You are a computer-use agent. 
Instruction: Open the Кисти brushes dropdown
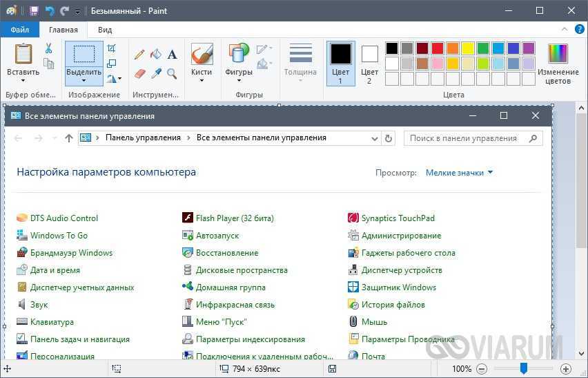pyautogui.click(x=202, y=80)
